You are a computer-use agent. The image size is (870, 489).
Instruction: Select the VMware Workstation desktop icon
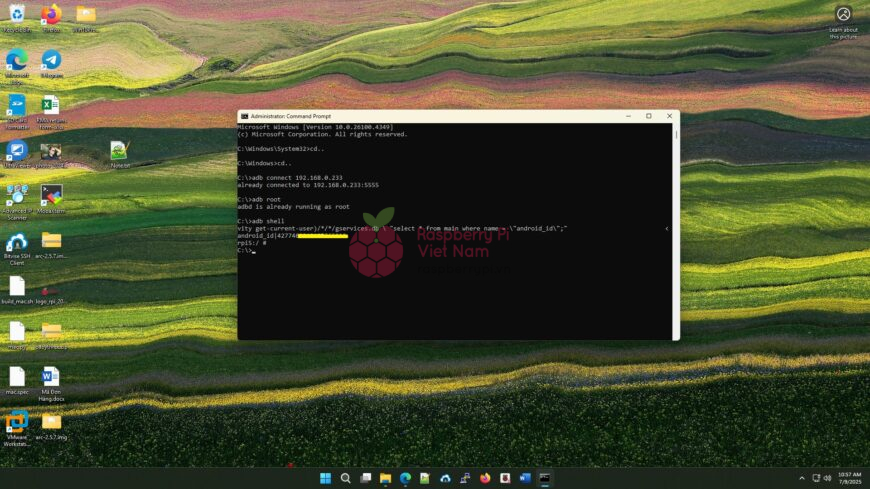17,421
